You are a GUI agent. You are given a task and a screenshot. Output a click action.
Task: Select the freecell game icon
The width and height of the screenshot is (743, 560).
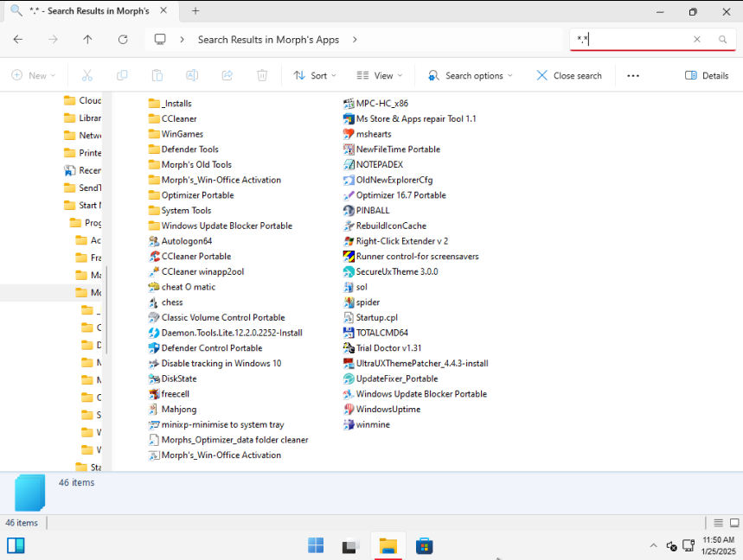point(154,394)
